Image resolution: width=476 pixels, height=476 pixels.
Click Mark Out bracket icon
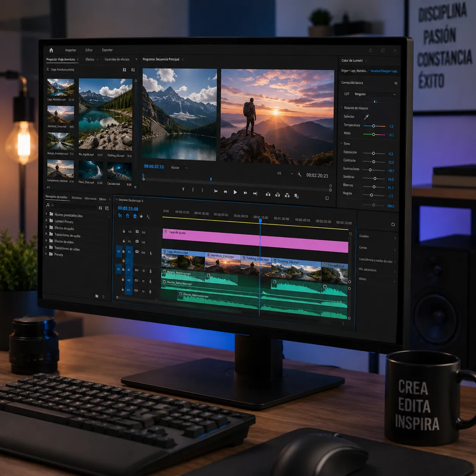tap(202, 190)
